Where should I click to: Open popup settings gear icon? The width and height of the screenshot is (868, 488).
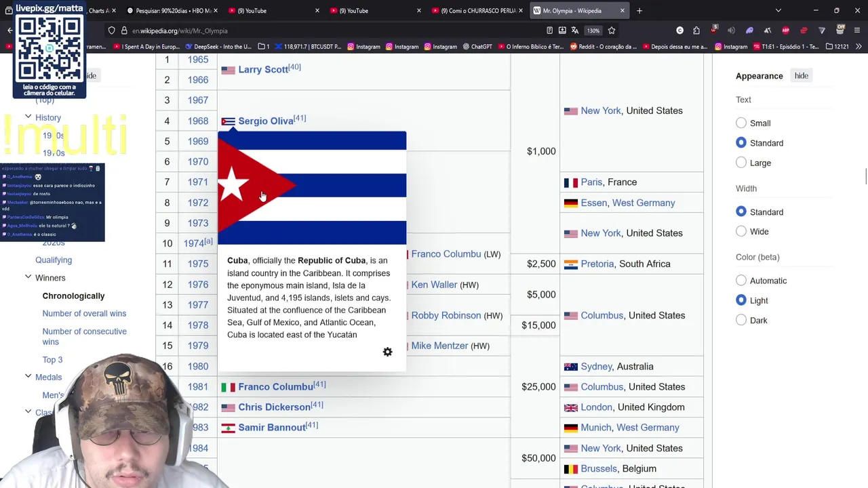point(387,352)
